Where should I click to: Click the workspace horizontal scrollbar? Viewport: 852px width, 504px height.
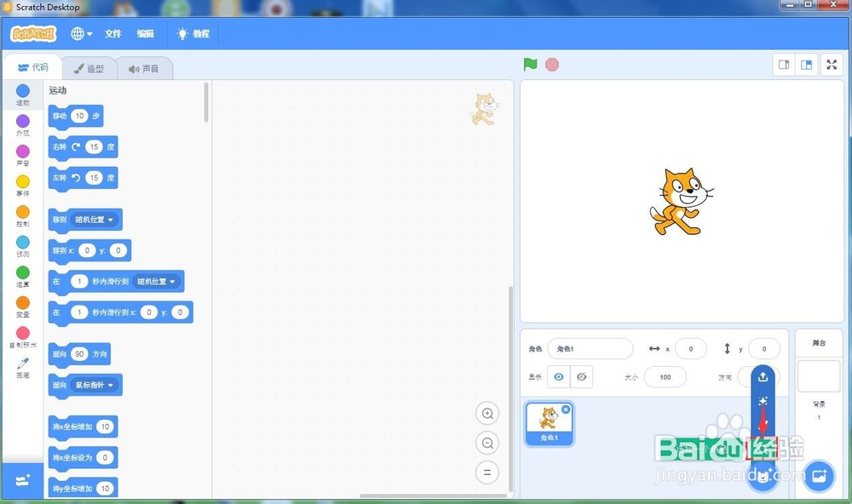click(x=433, y=495)
